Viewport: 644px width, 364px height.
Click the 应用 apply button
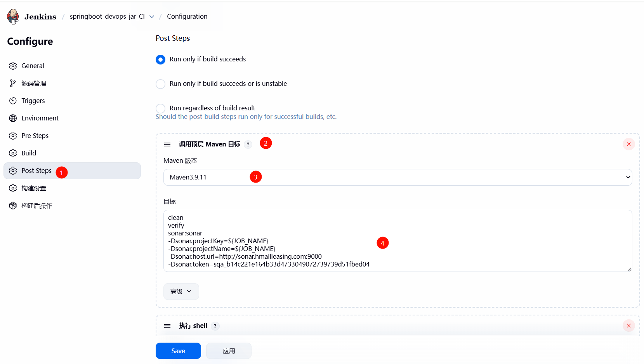coord(229,351)
